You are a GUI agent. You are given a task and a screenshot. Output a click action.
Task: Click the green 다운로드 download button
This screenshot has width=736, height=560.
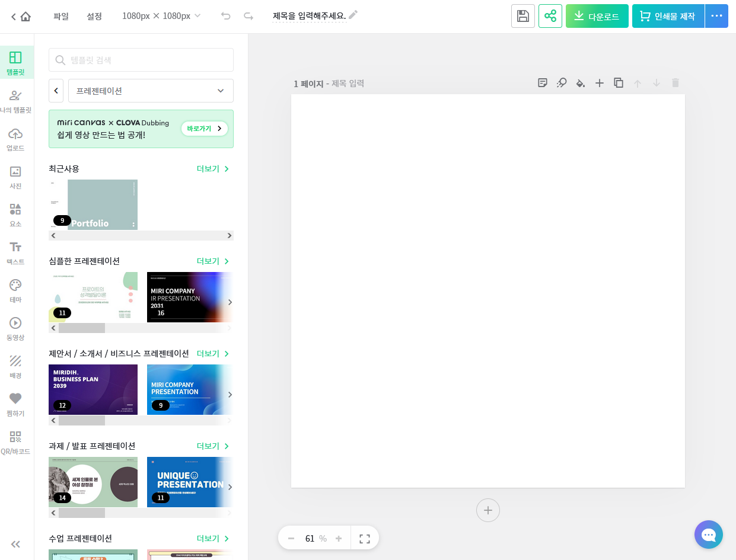597,16
